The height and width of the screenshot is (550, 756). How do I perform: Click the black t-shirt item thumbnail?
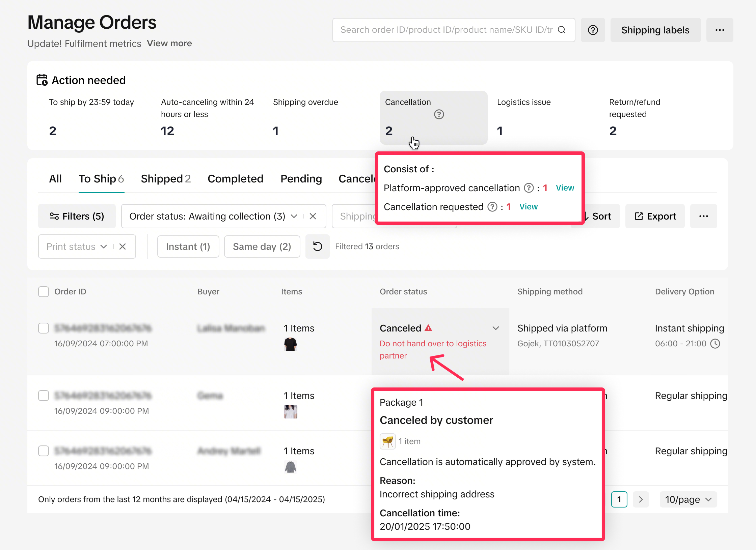pyautogui.click(x=290, y=344)
